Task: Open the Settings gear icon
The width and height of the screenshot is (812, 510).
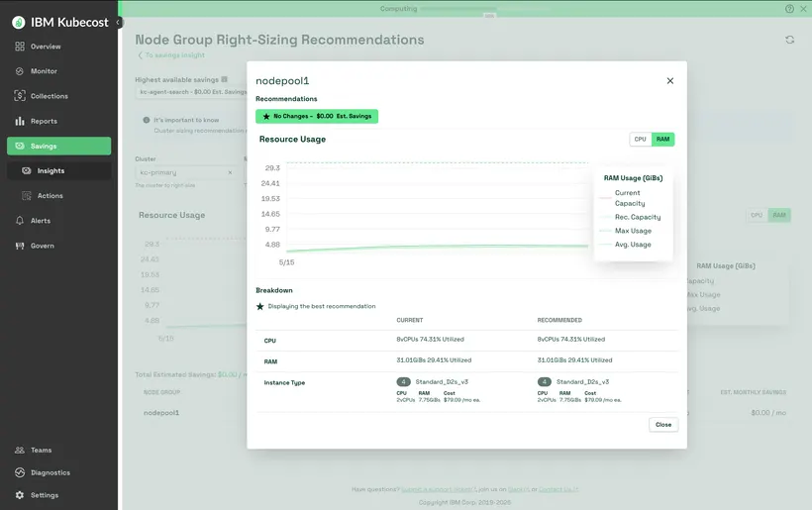Action: pyautogui.click(x=20, y=495)
